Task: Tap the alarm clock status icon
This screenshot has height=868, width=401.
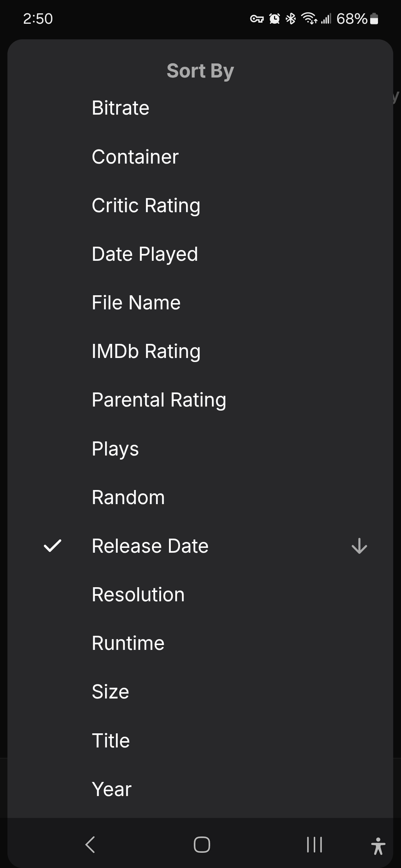Action: click(274, 19)
